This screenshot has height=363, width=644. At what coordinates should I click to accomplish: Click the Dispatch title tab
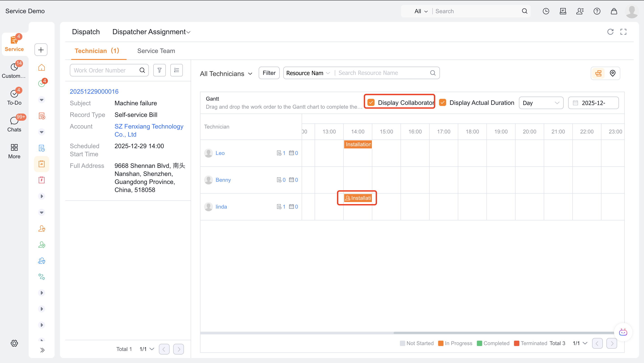pos(86,32)
